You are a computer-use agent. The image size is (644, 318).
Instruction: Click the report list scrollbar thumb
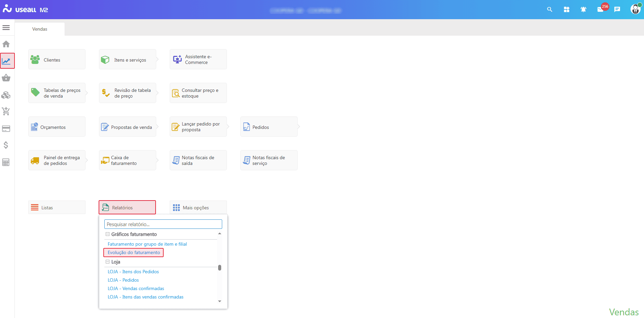[219, 268]
